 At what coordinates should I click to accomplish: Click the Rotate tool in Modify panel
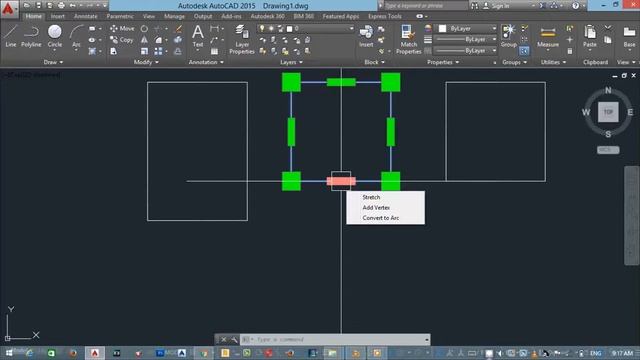coord(144,29)
